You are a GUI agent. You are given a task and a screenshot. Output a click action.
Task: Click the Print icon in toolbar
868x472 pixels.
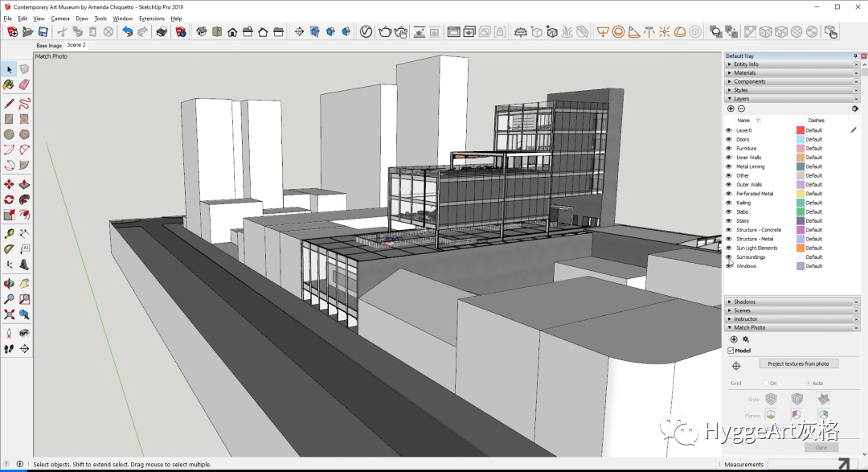pos(162,32)
